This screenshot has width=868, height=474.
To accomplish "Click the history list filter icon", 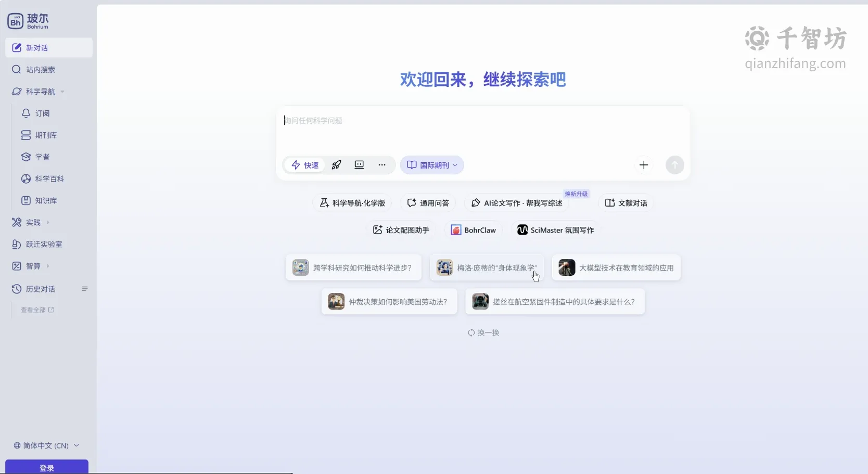I will [84, 289].
